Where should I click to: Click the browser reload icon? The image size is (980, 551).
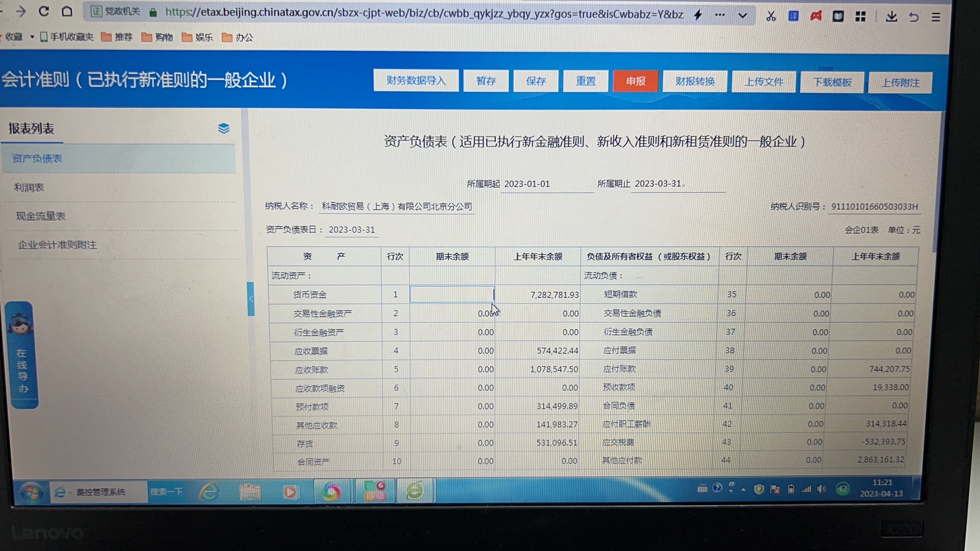(x=44, y=11)
